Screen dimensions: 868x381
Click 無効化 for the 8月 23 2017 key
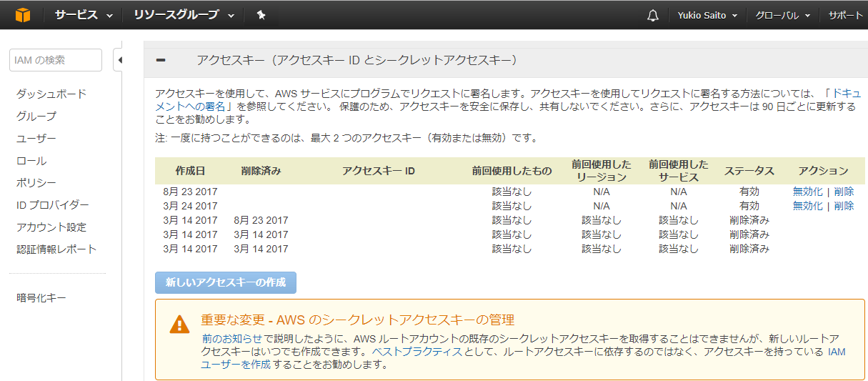(x=807, y=192)
